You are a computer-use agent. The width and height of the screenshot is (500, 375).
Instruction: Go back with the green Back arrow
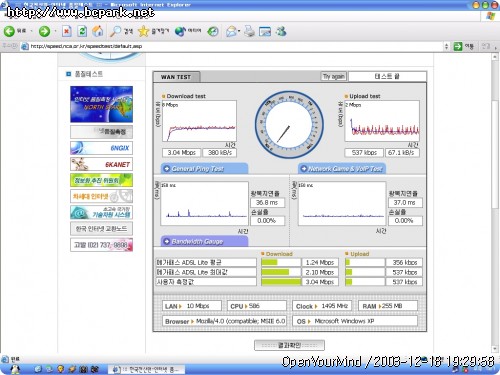[9, 31]
